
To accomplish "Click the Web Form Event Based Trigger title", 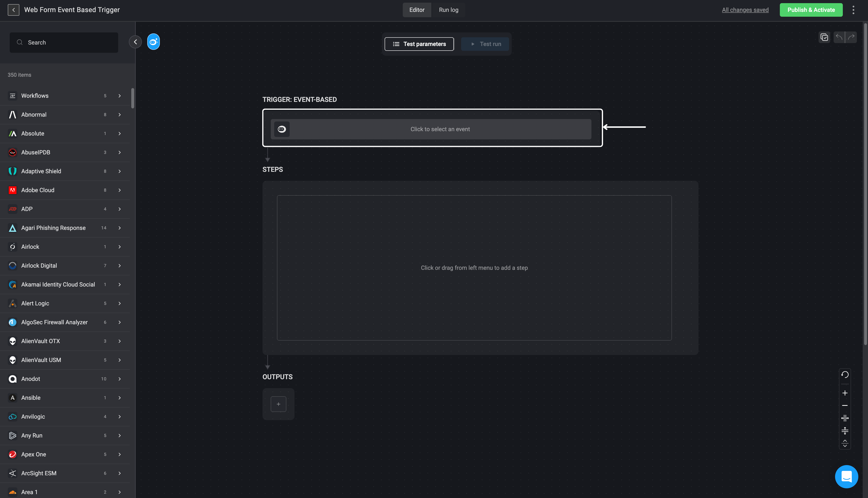I will click(72, 10).
